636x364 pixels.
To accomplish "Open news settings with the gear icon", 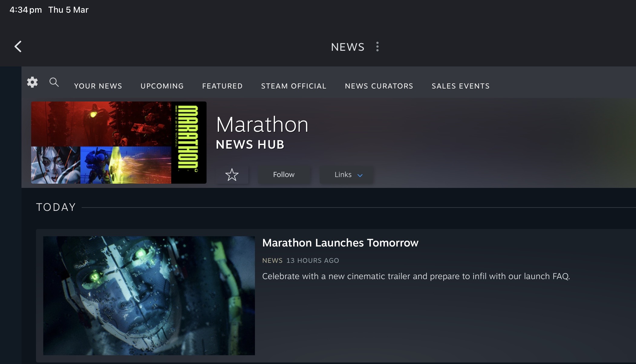I will [x=32, y=82].
